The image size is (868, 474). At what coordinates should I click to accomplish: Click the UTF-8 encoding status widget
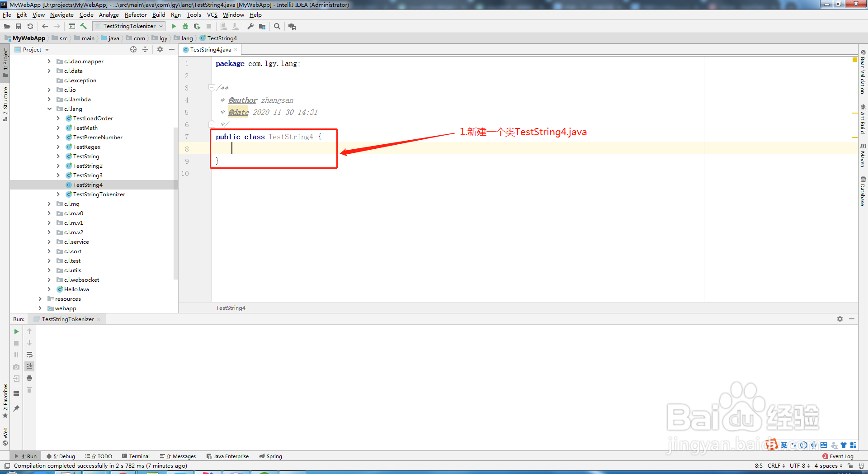click(799, 465)
